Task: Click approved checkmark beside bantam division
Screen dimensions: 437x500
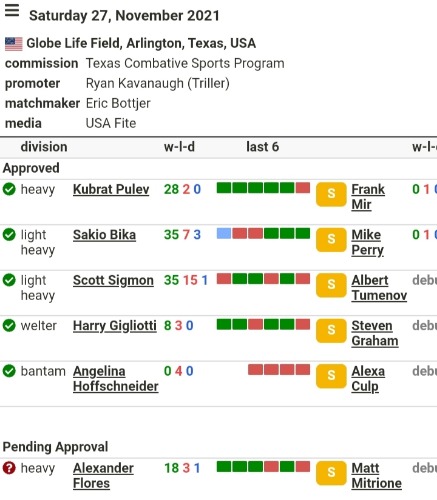Action: 9,371
